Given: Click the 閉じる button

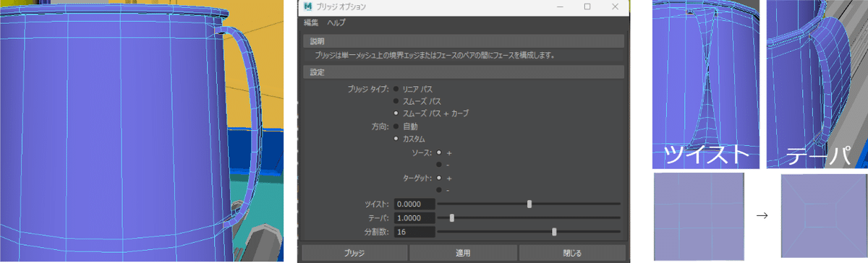Looking at the screenshot, I should [572, 253].
